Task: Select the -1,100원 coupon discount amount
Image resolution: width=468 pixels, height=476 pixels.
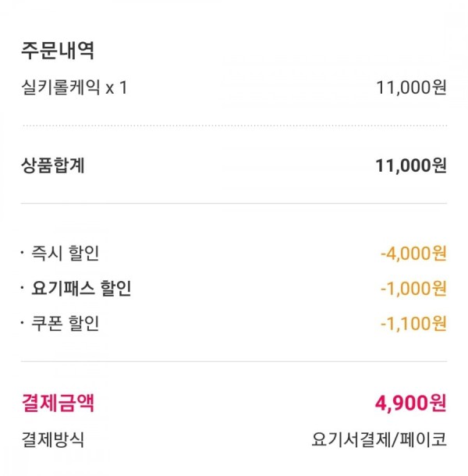Action: coord(413,323)
